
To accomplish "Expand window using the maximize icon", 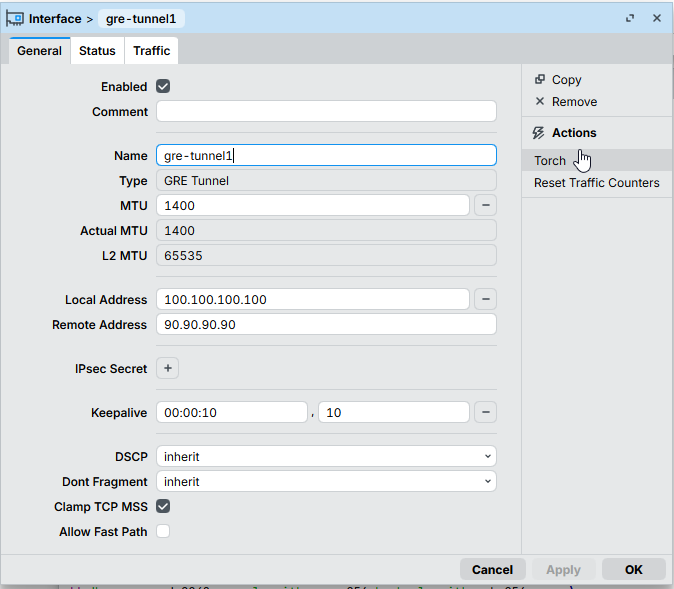I will [630, 18].
